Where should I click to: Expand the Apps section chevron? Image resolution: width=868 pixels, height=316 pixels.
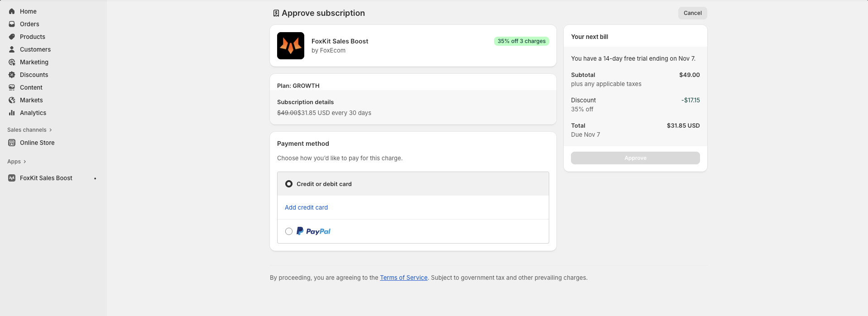pyautogui.click(x=24, y=162)
